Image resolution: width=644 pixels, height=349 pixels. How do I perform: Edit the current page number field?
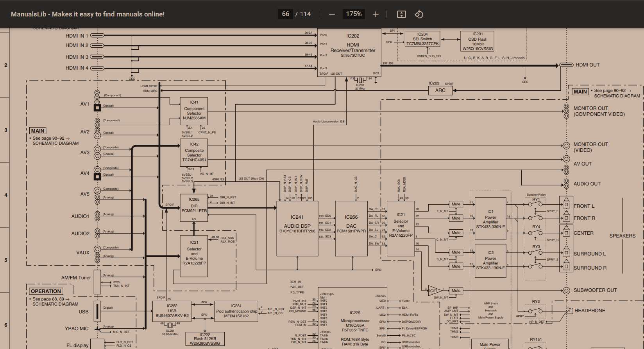coord(286,14)
